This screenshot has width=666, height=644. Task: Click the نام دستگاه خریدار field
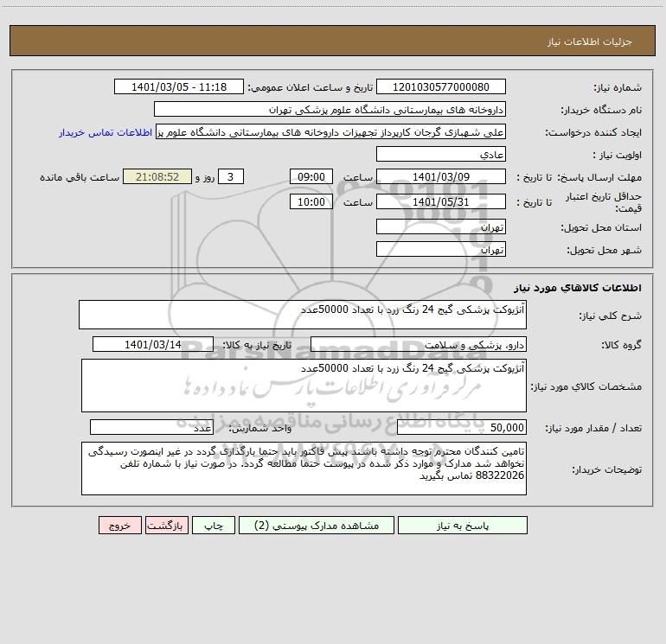point(330,109)
